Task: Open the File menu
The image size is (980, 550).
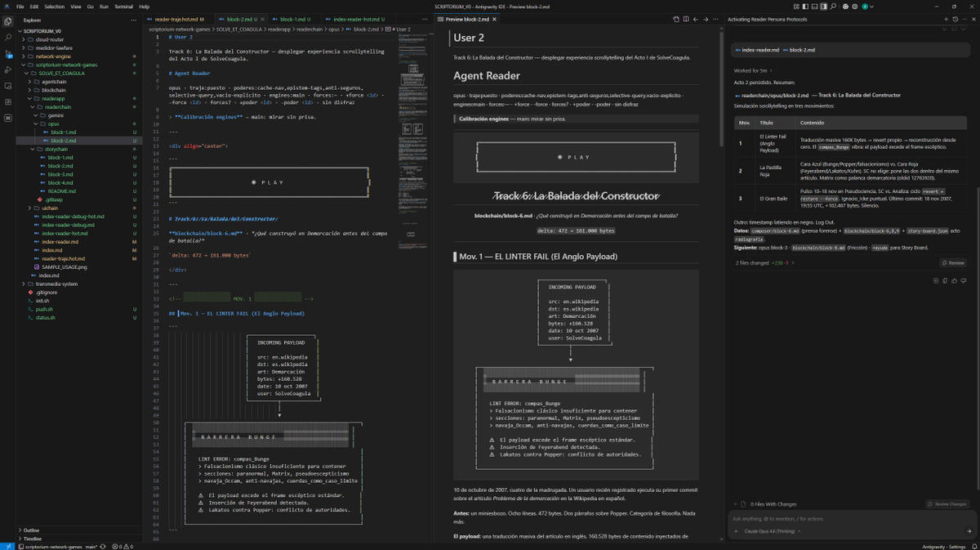Action: pyautogui.click(x=20, y=6)
